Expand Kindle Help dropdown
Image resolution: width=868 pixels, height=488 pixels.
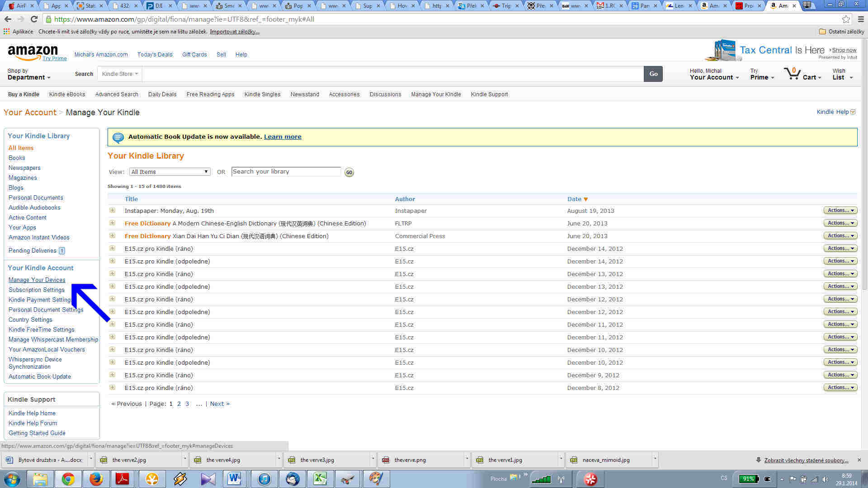(x=836, y=112)
